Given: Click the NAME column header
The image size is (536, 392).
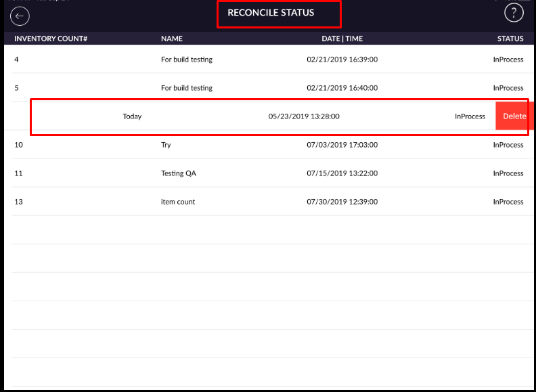Looking at the screenshot, I should [171, 39].
